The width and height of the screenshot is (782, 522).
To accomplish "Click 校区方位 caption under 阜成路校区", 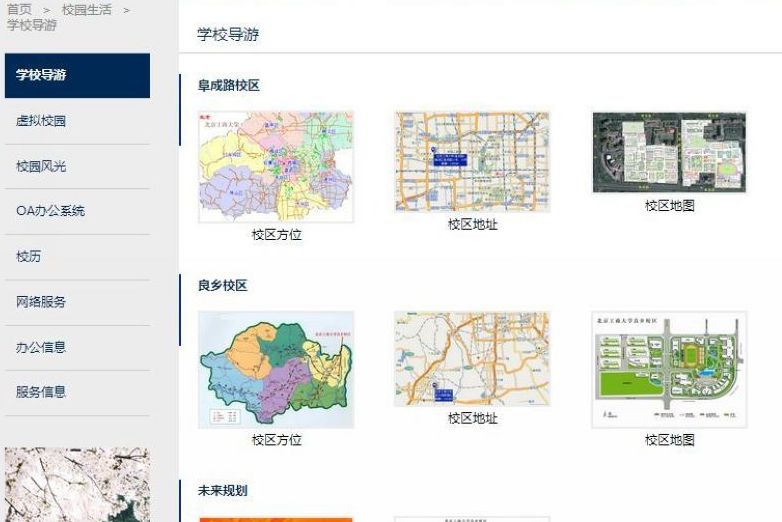I will click(x=276, y=235).
